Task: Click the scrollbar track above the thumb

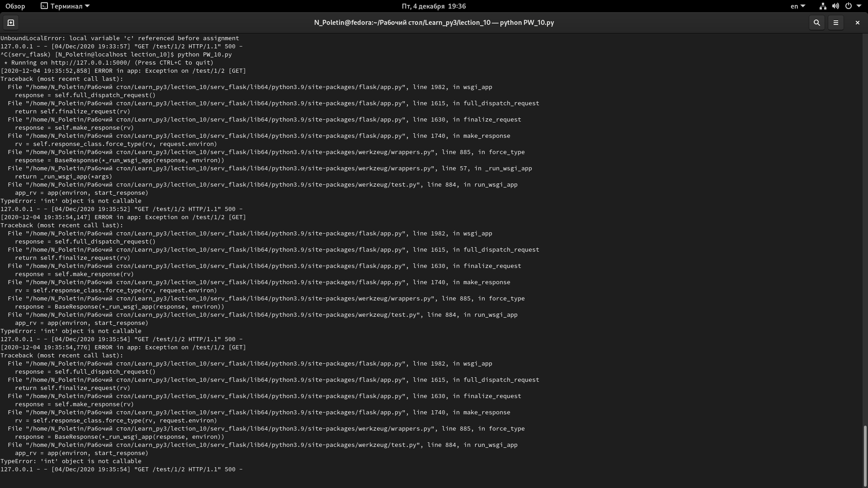Action: [865, 226]
